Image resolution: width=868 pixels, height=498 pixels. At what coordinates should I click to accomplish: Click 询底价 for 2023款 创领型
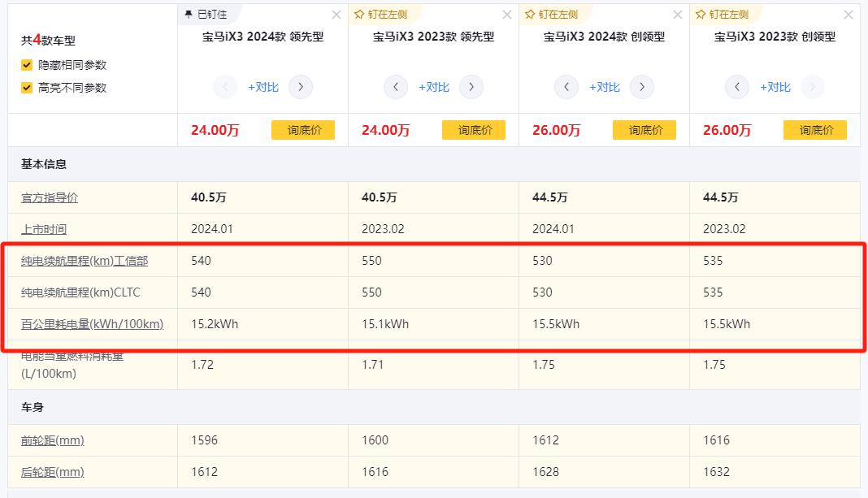815,130
